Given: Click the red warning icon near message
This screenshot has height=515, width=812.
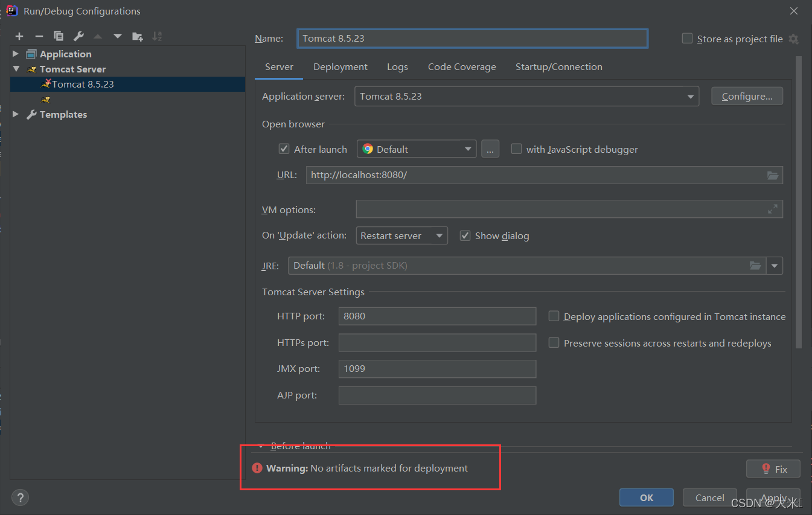Looking at the screenshot, I should coord(257,468).
